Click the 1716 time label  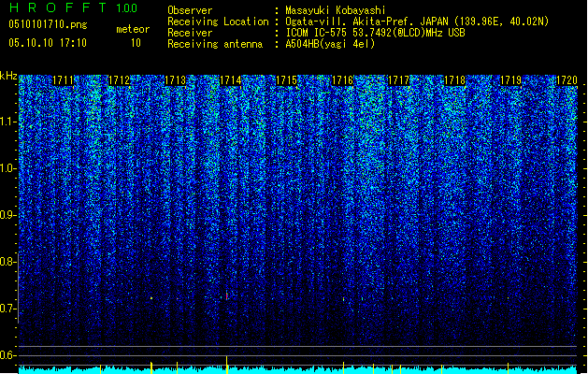pos(343,80)
